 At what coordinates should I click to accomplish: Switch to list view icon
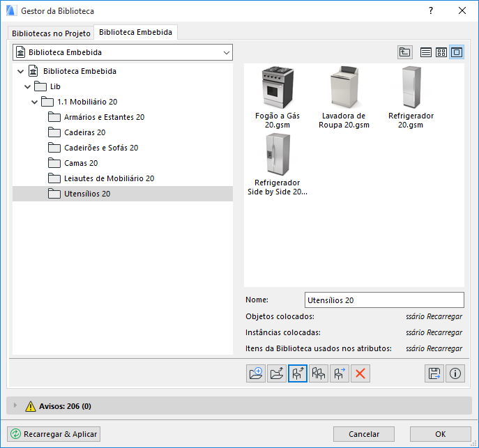(x=426, y=52)
